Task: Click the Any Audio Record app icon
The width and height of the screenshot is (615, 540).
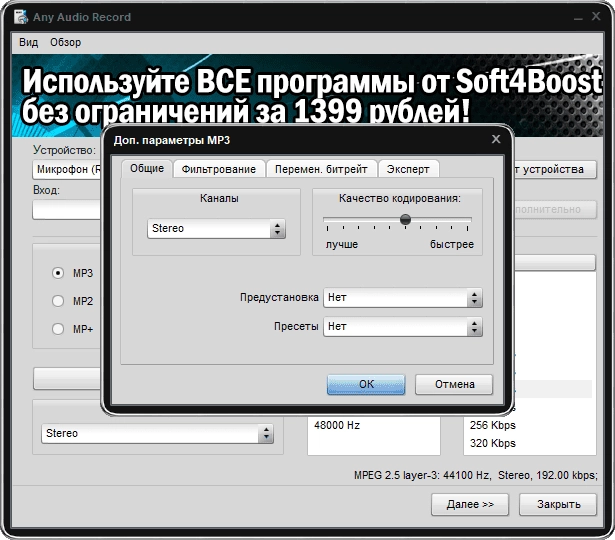Action: point(21,17)
